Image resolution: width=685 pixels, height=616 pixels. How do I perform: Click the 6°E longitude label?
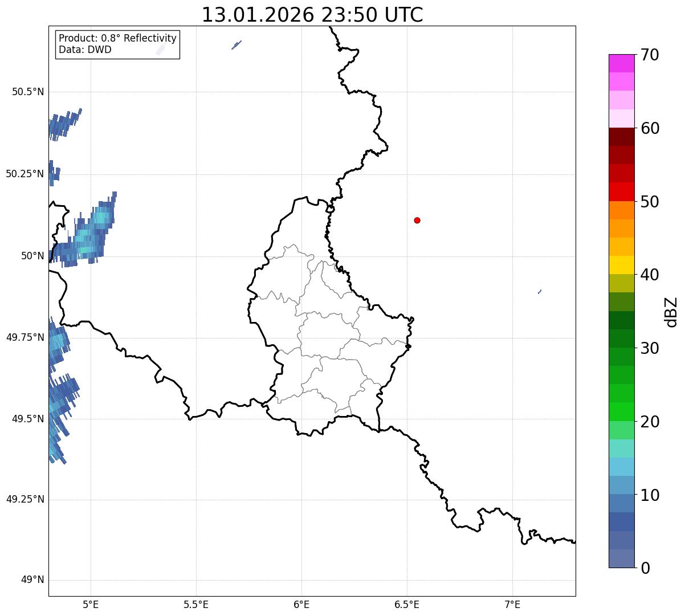point(301,605)
